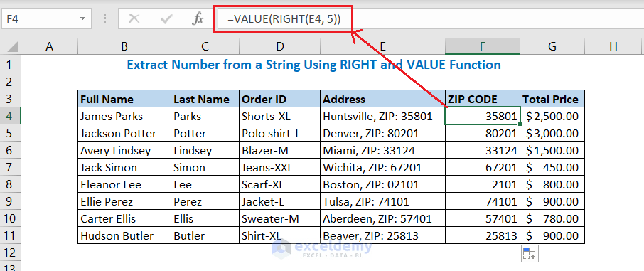Click the Insert Function fx icon
This screenshot has width=644, height=271.
coord(198,18)
